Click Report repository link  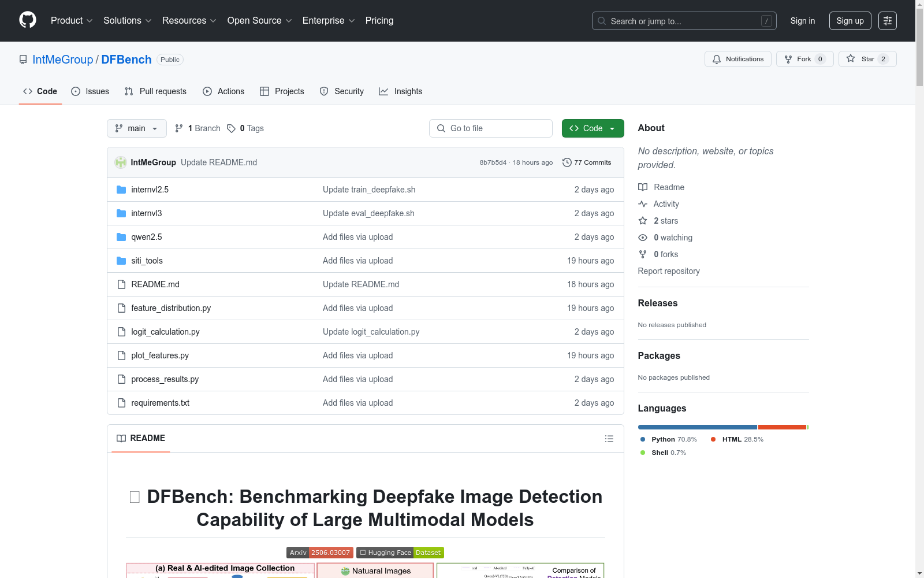pos(669,271)
